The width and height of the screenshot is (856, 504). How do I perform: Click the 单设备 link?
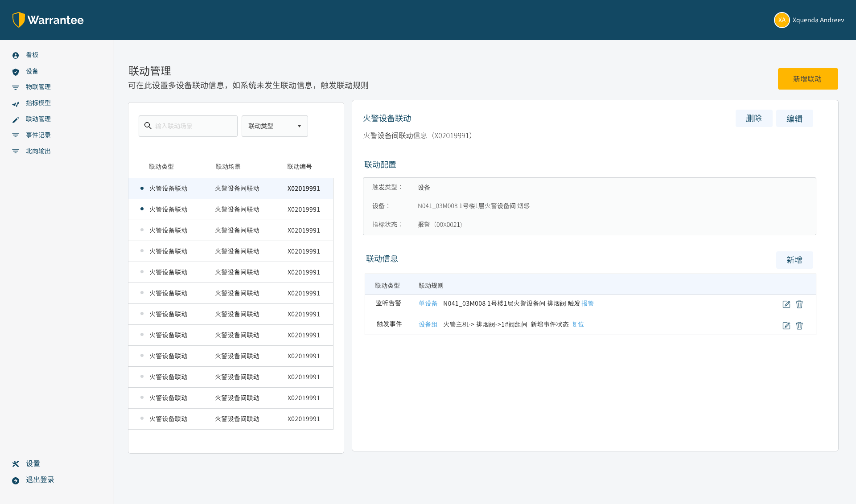tap(428, 303)
